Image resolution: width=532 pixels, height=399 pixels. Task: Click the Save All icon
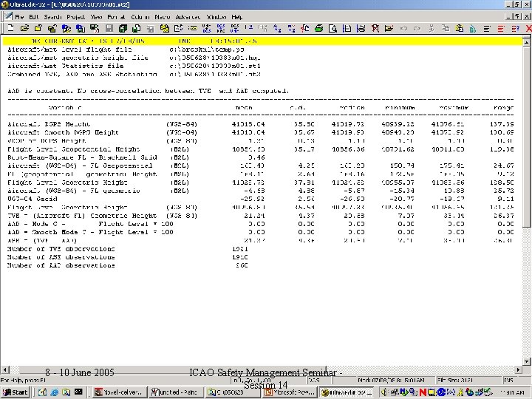click(x=123, y=29)
